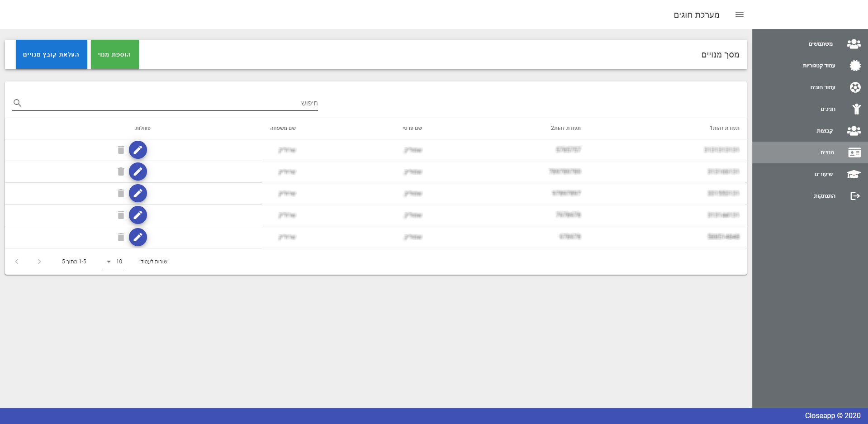Viewport: 868px width, 424px height.
Task: Click the blue העלאת קובץ מנויים button
Action: 51,54
